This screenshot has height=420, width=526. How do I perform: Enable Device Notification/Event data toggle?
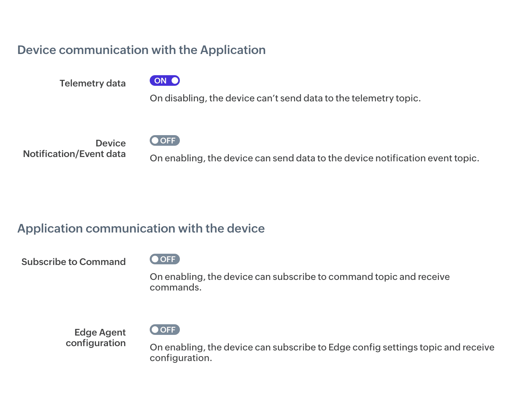(x=165, y=140)
